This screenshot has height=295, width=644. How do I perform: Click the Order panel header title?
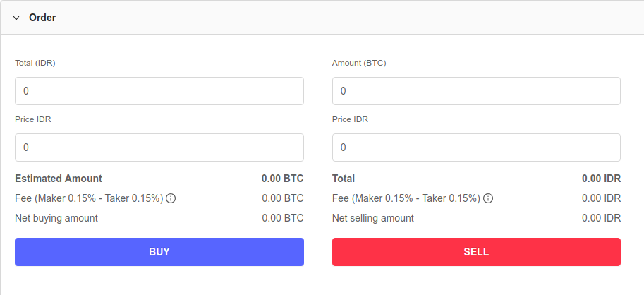tap(42, 18)
